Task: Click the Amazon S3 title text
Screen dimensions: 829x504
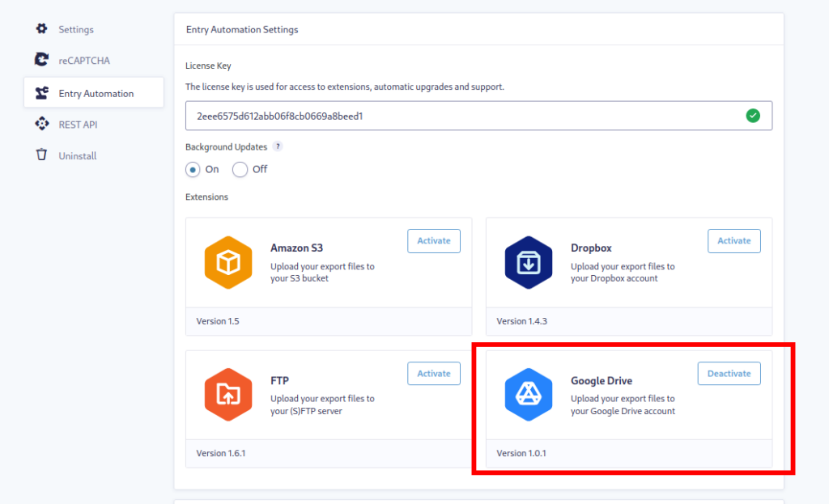Action: click(x=296, y=248)
